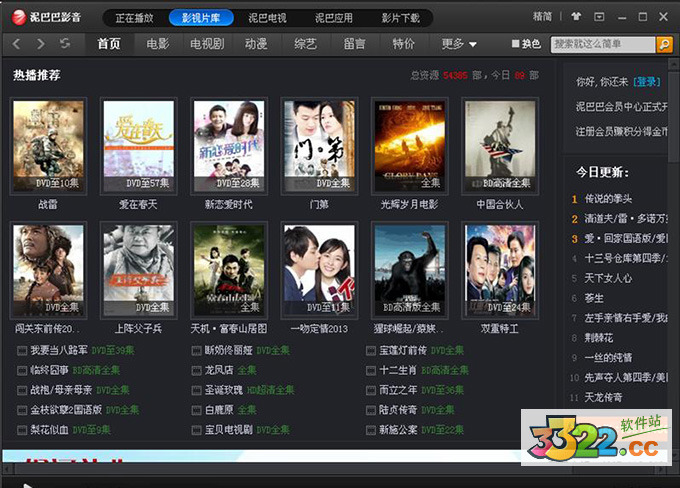Viewport: 680px width, 488px height.
Task: Click the icon beside 断奶佟丽娅
Action: tap(197, 350)
